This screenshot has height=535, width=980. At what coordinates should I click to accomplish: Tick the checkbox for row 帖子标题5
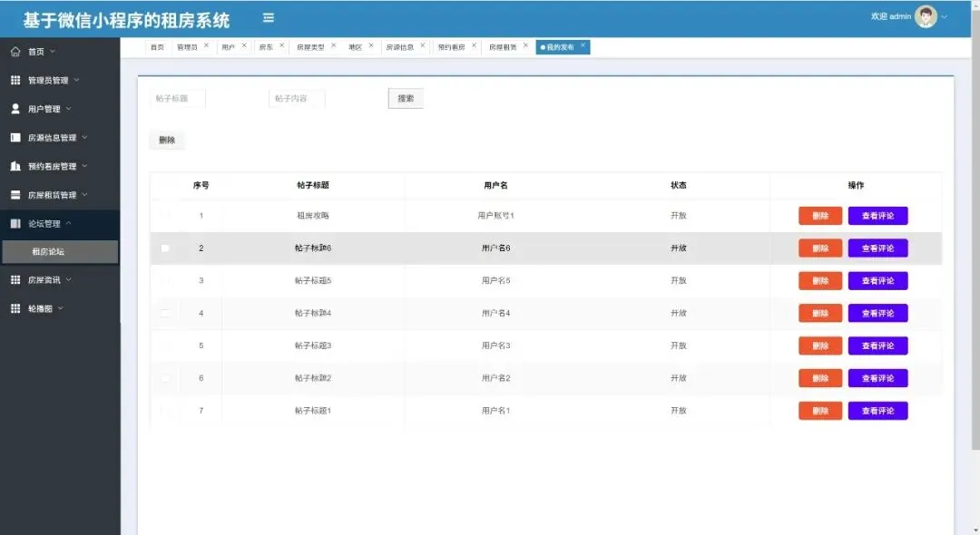coord(165,281)
